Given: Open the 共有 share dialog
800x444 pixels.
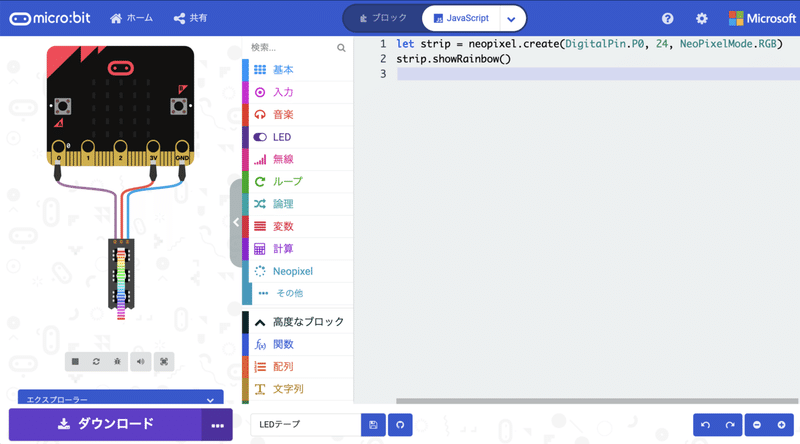Looking at the screenshot, I should click(190, 18).
